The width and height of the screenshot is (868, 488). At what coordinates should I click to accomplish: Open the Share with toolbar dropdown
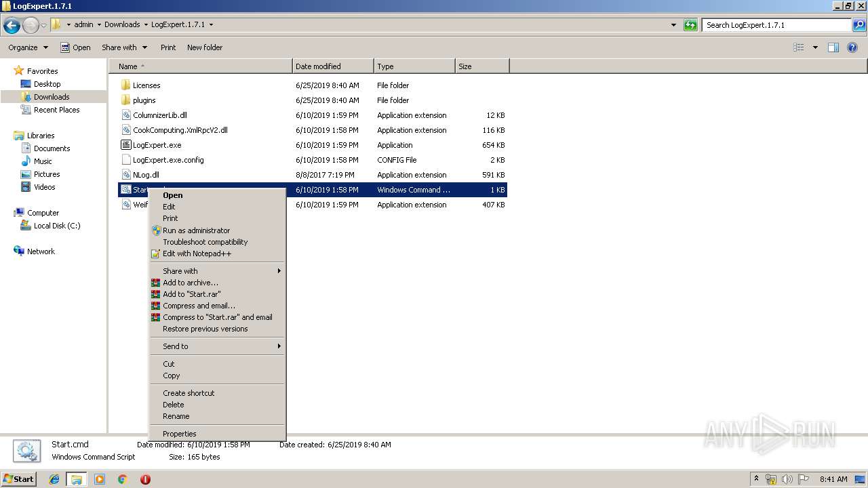click(125, 47)
